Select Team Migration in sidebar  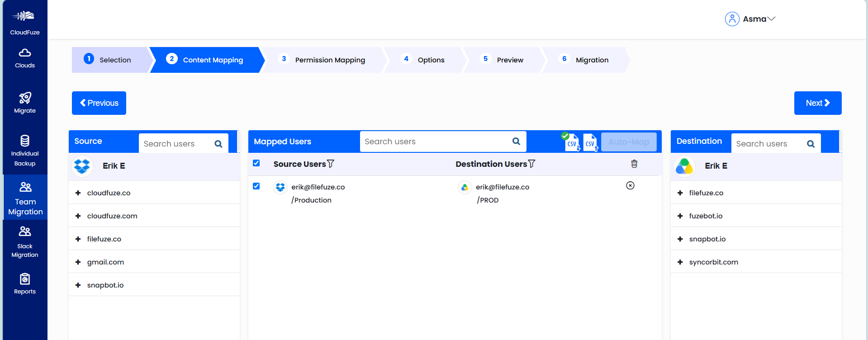click(x=25, y=198)
